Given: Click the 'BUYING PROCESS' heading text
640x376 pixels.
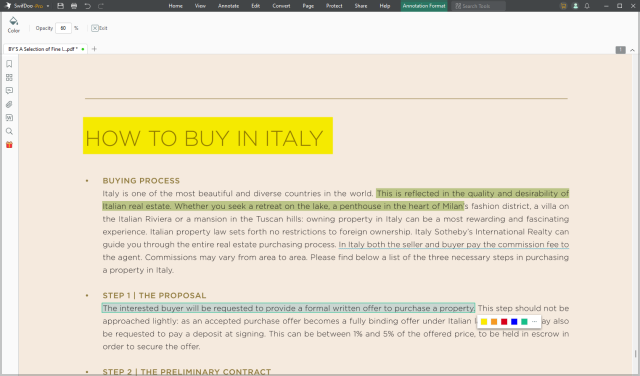Looking at the screenshot, I should [x=141, y=180].
